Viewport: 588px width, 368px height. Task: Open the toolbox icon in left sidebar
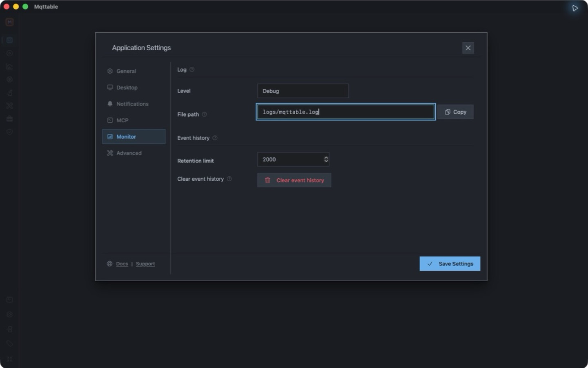pos(9,119)
